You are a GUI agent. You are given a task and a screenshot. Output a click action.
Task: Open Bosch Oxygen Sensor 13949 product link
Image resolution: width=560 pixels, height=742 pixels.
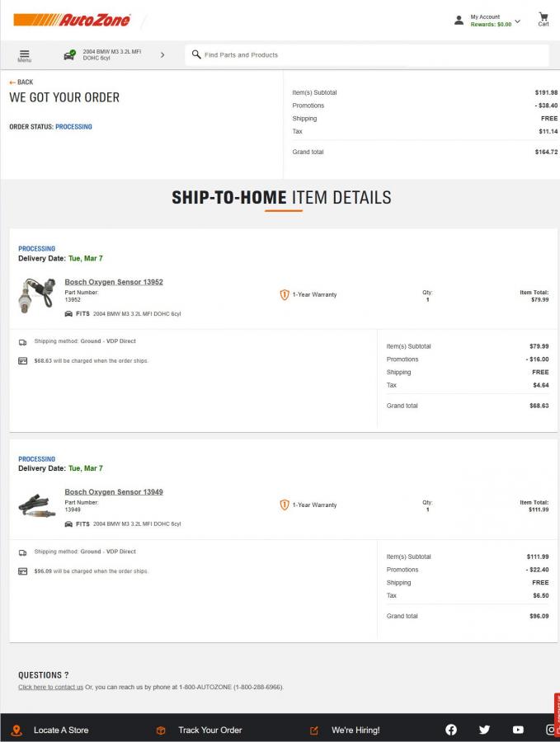[x=114, y=492]
